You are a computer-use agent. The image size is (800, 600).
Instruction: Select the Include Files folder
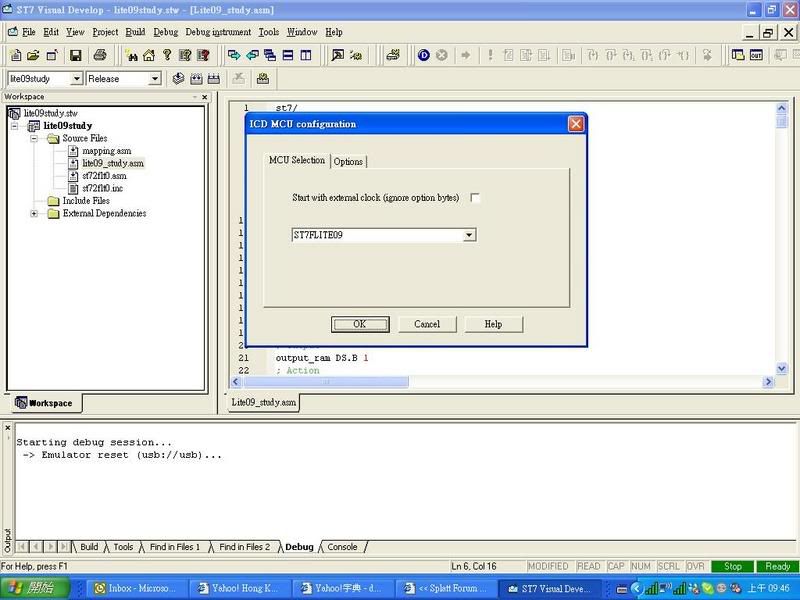click(x=86, y=201)
